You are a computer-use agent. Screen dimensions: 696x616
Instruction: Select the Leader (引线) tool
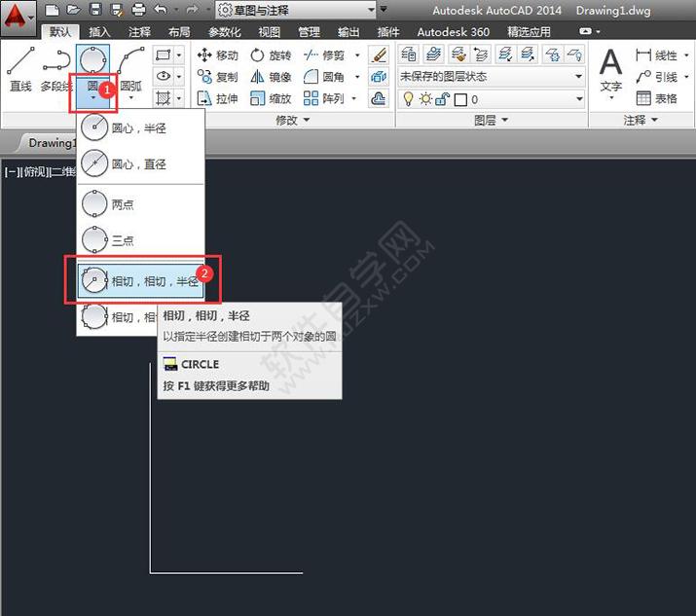tap(657, 77)
